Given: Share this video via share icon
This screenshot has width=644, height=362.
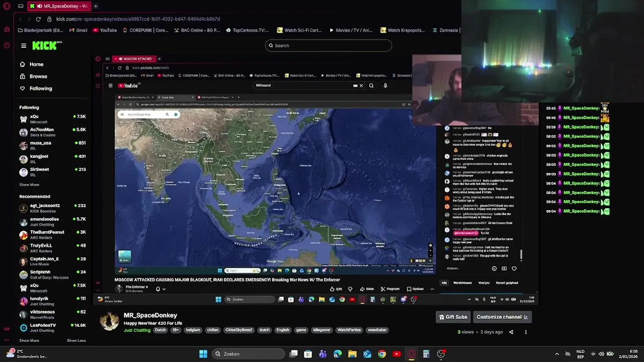Looking at the screenshot, I should tap(511, 332).
